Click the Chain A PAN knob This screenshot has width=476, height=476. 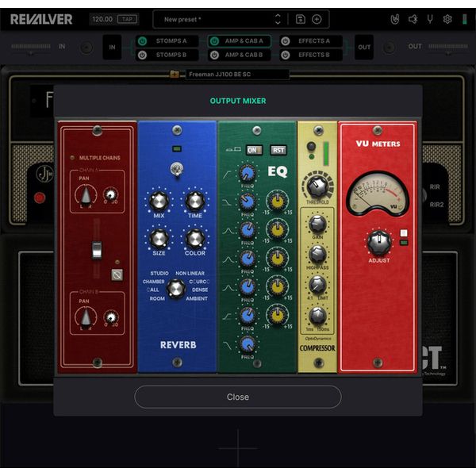click(x=86, y=194)
